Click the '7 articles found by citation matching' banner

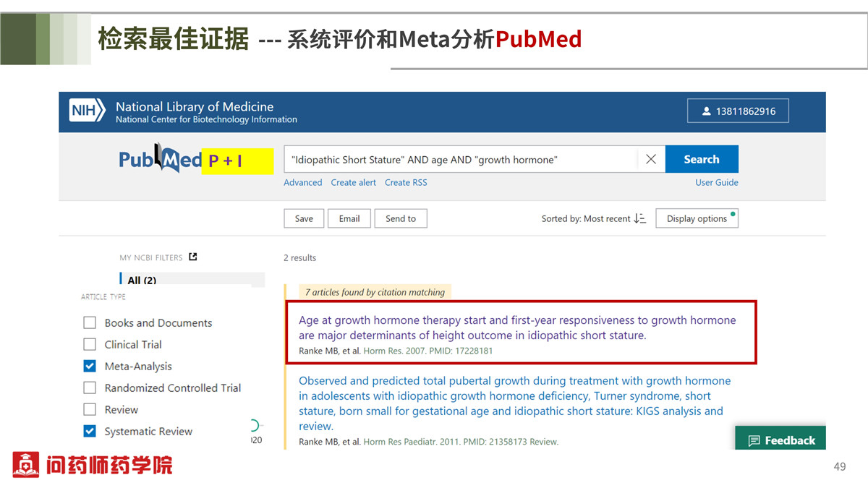pos(375,292)
